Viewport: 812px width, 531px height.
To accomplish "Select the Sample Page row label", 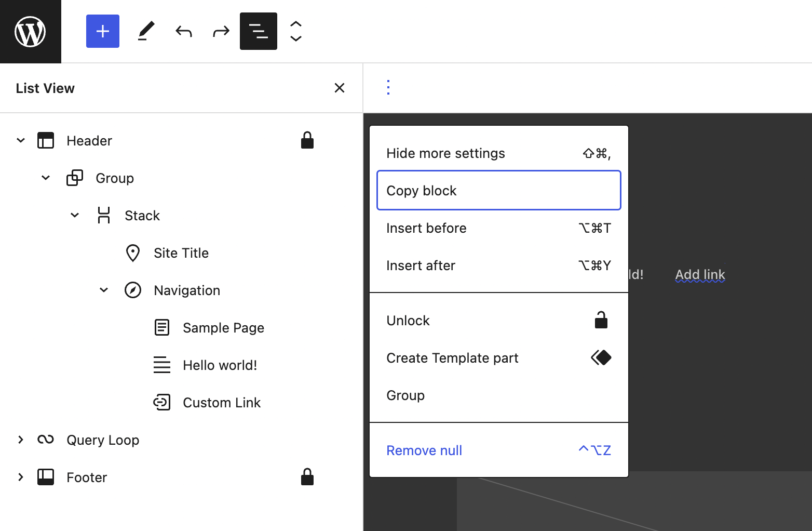I will 223,328.
